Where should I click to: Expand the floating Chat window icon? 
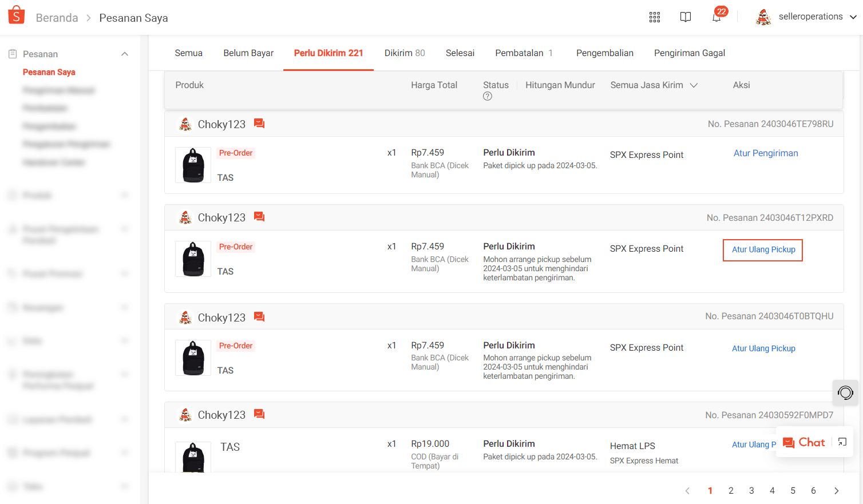coord(842,442)
